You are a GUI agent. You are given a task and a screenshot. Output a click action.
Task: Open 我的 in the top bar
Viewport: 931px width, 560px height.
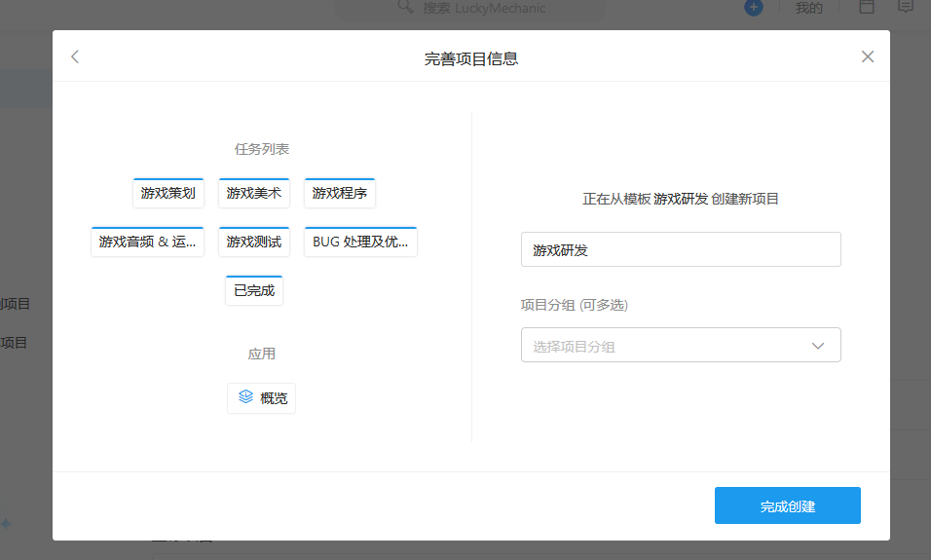pos(808,9)
